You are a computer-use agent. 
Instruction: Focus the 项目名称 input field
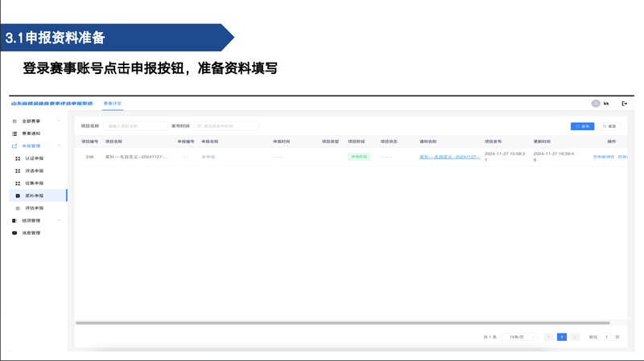pyautogui.click(x=135, y=126)
